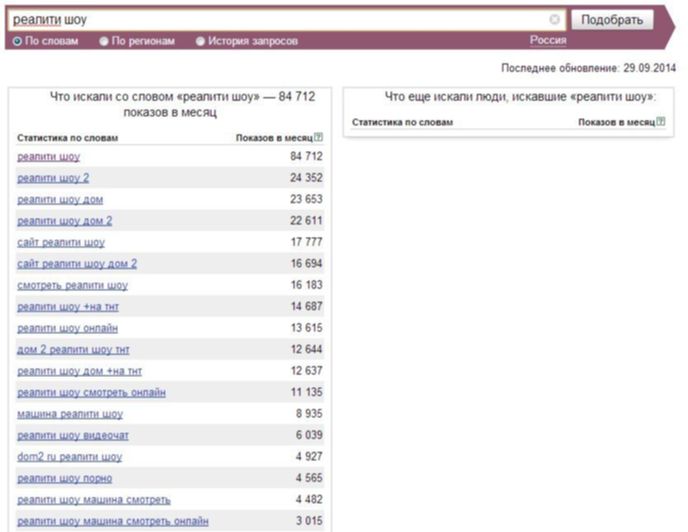Open the 'реалити шоу видеочат' link
The height and width of the screenshot is (532, 688).
tap(73, 435)
